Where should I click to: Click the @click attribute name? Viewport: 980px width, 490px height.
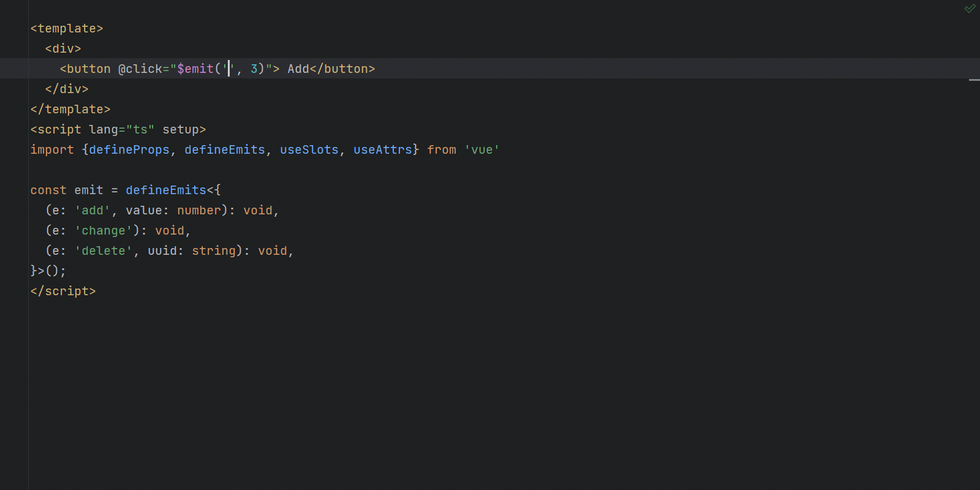[x=140, y=69]
